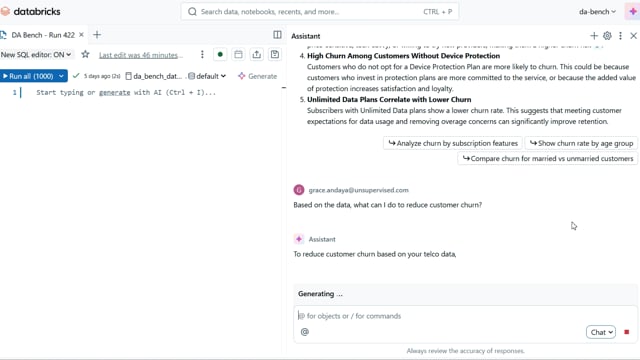Expand the Run all options arrow

coord(61,76)
